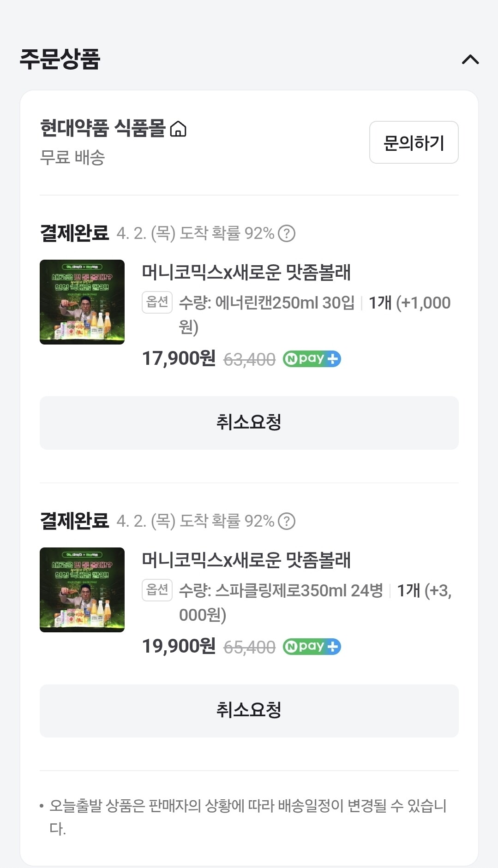Open the second product thumbnail image

(x=82, y=590)
